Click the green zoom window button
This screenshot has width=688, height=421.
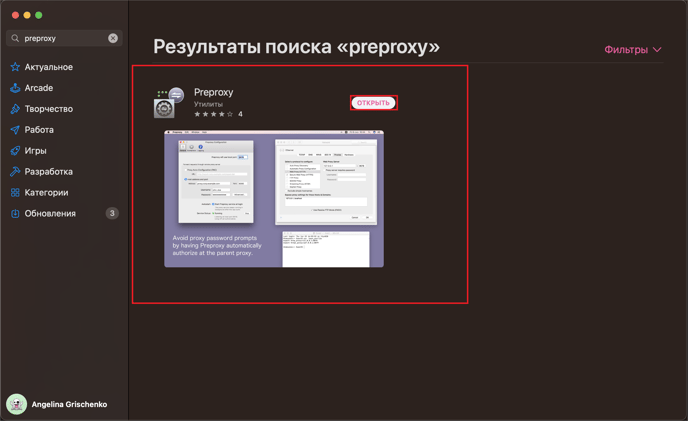tap(39, 15)
